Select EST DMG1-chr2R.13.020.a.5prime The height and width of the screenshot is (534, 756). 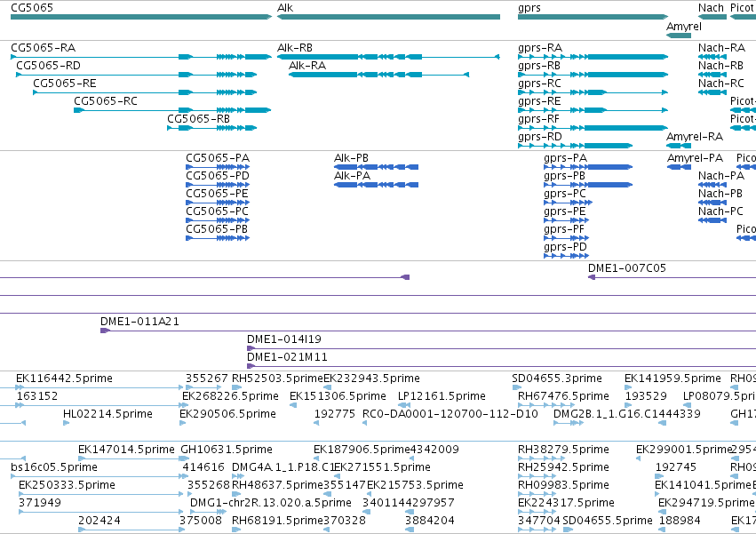click(x=270, y=503)
